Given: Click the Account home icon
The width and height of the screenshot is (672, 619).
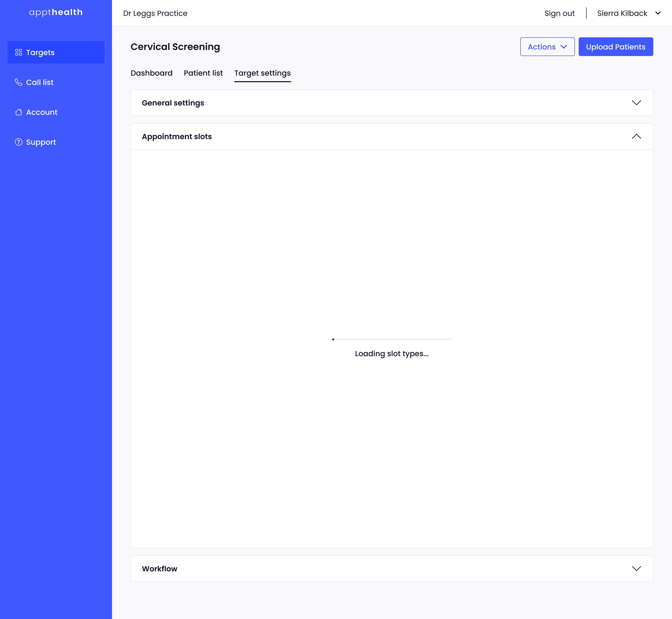Looking at the screenshot, I should pyautogui.click(x=19, y=112).
